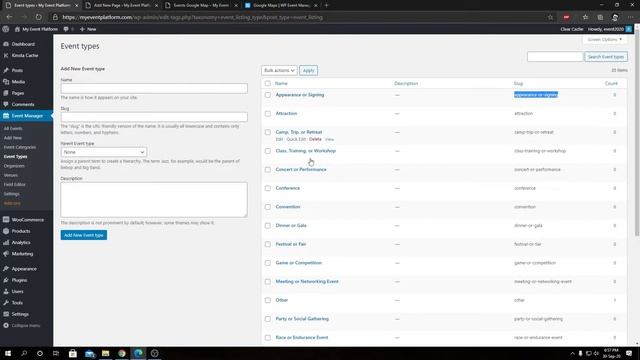
Task: Open Users menu item
Action: tap(18, 291)
